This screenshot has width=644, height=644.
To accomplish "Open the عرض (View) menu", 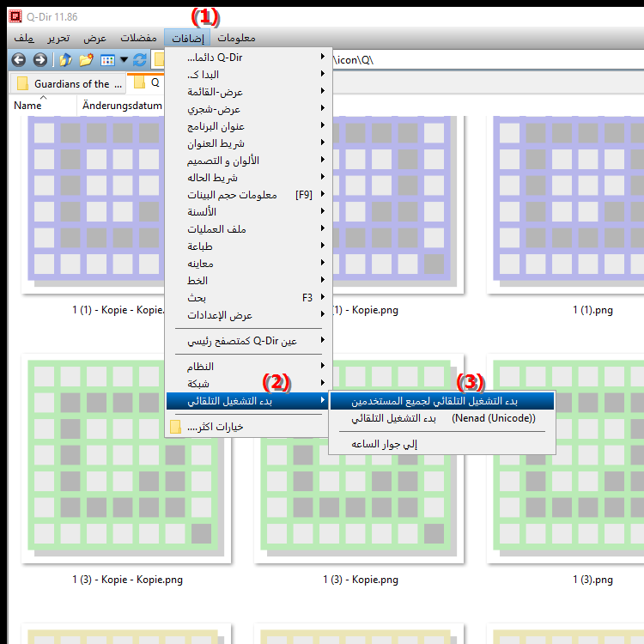I will pyautogui.click(x=94, y=38).
